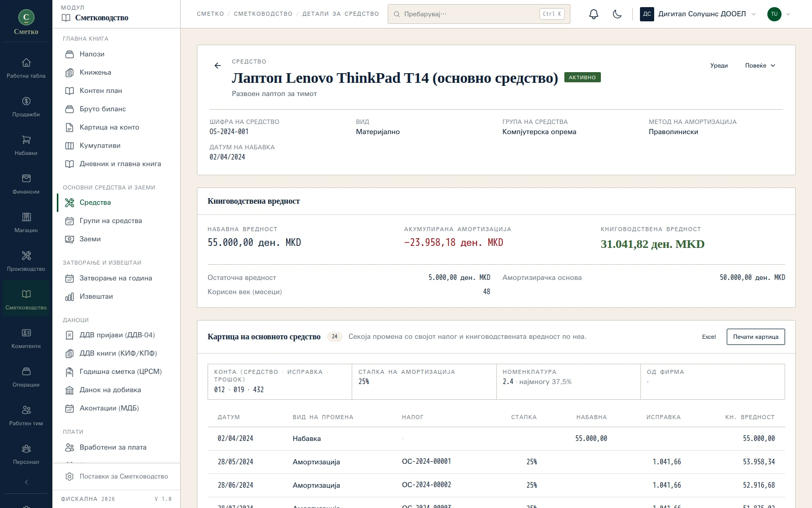Image resolution: width=812 pixels, height=508 pixels.
Task: Click journal entry ОС-2024-00002
Action: point(426,485)
